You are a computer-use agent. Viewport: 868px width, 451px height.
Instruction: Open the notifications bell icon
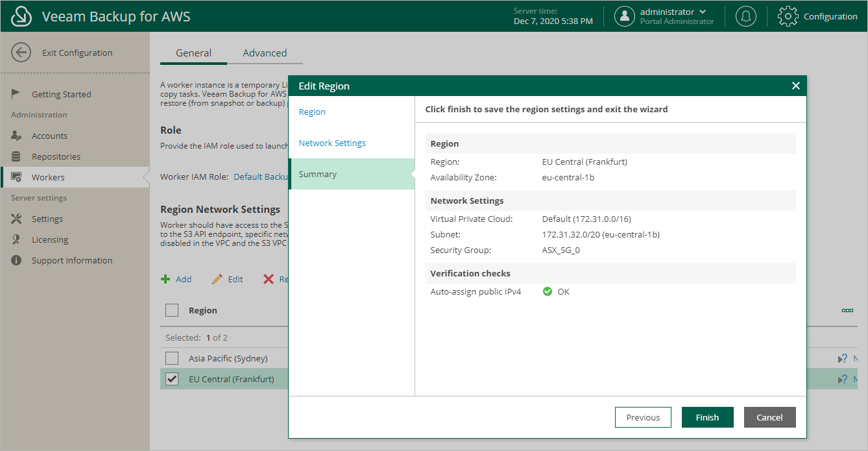point(746,16)
